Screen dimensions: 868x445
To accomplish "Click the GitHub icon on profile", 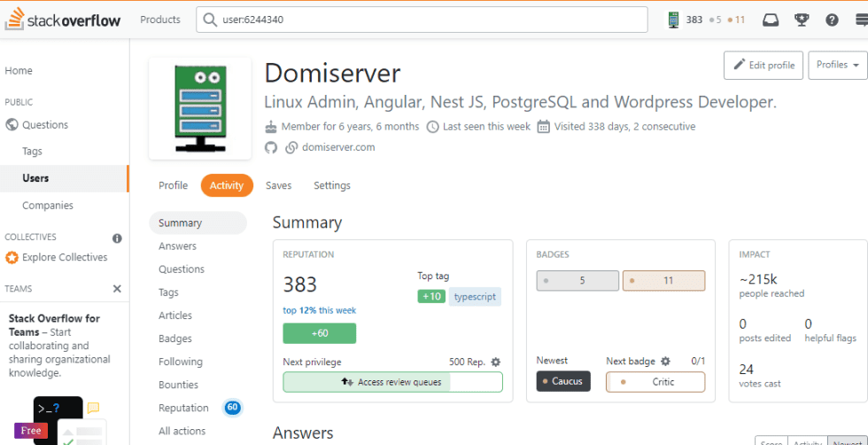I will coord(271,147).
